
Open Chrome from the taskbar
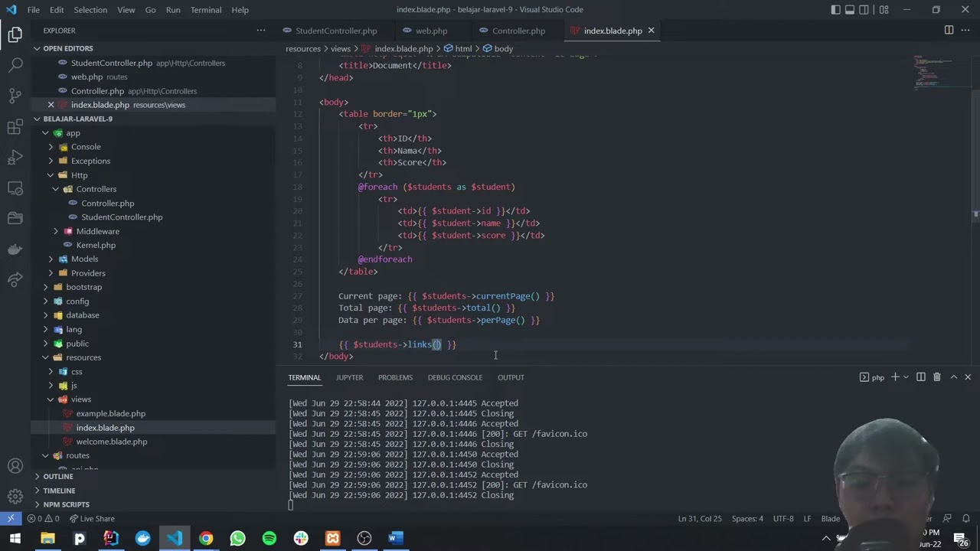pyautogui.click(x=206, y=539)
